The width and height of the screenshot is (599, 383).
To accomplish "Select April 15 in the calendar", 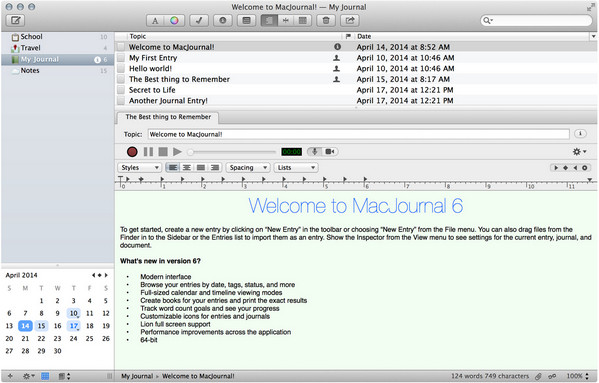I will click(x=41, y=326).
